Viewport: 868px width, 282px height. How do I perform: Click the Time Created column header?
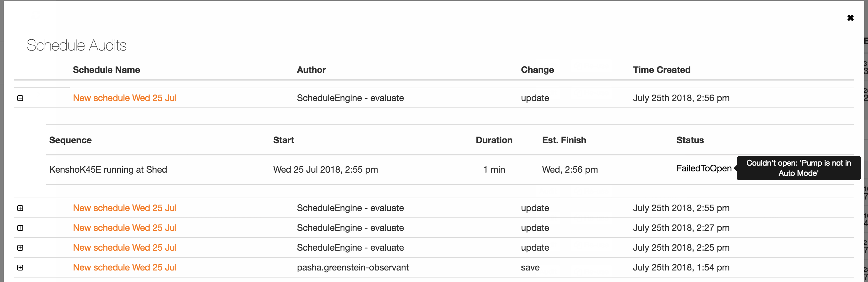pyautogui.click(x=662, y=70)
